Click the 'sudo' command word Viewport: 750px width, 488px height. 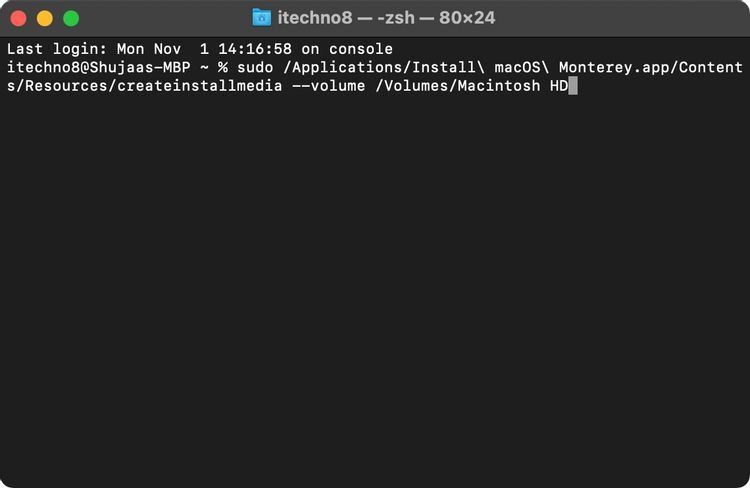(x=254, y=67)
